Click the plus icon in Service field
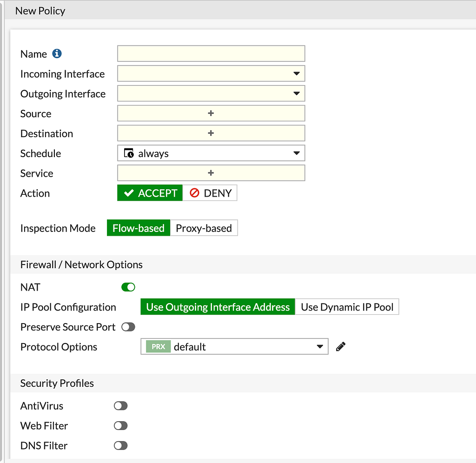 pyautogui.click(x=211, y=173)
